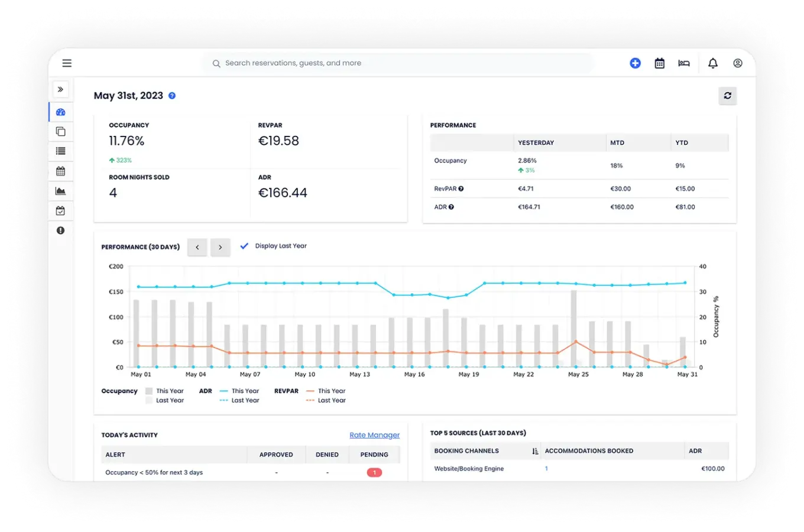
Task: Open the hamburger main menu
Action: 67,63
